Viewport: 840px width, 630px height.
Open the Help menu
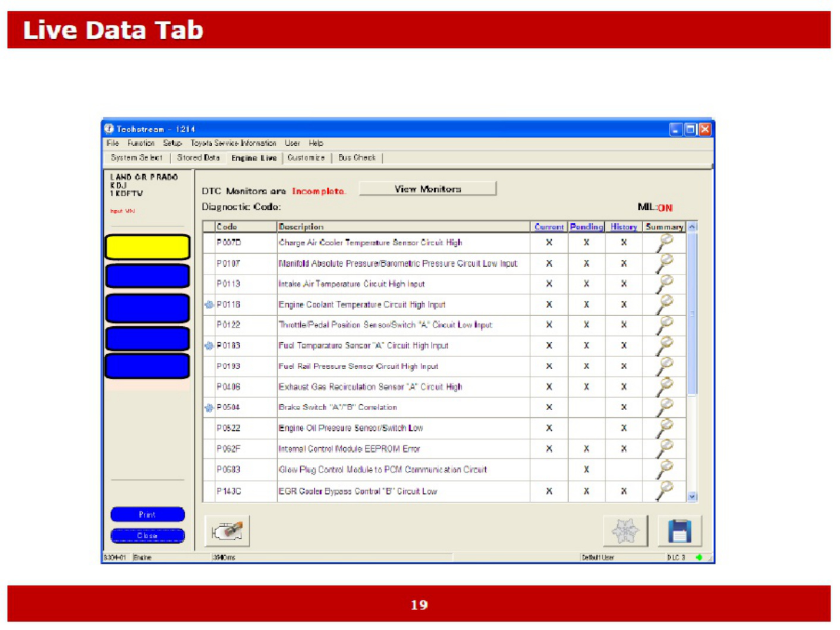coord(316,143)
